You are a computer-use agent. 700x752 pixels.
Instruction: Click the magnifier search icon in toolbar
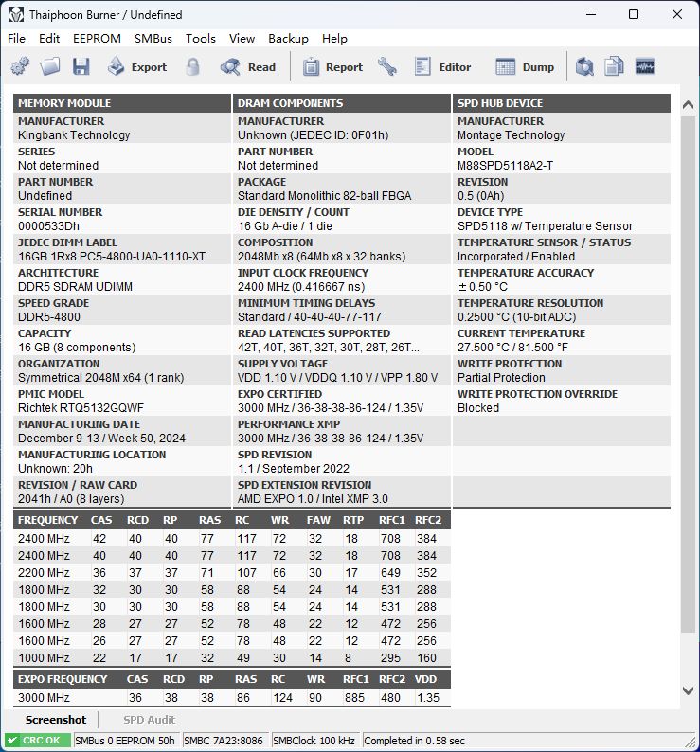coord(584,66)
